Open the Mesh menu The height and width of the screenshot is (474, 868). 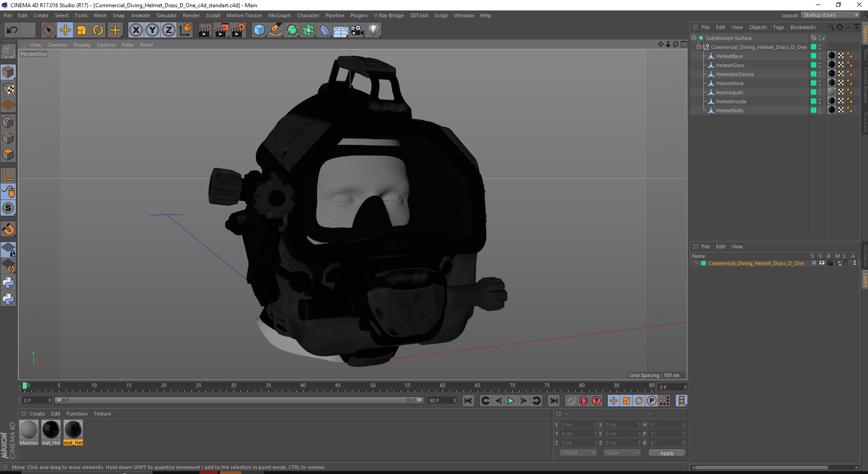(100, 15)
